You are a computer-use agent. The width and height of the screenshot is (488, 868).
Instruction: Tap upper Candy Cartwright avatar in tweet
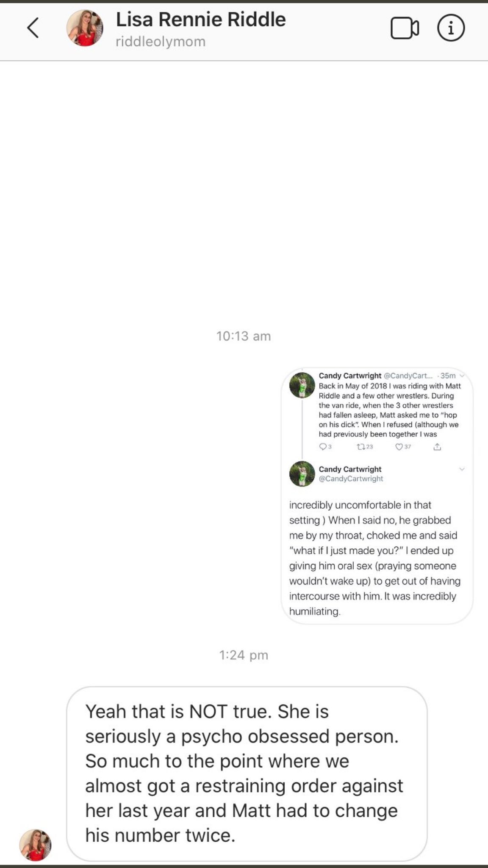302,385
